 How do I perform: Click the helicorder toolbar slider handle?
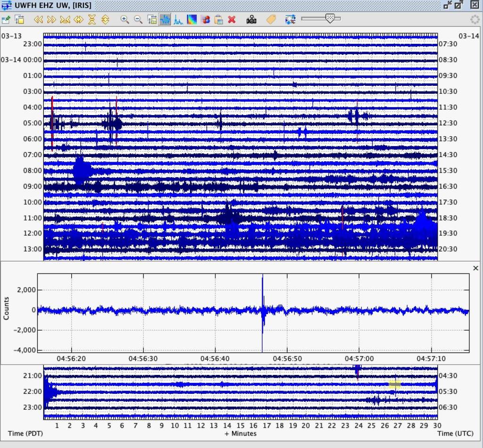(x=330, y=18)
